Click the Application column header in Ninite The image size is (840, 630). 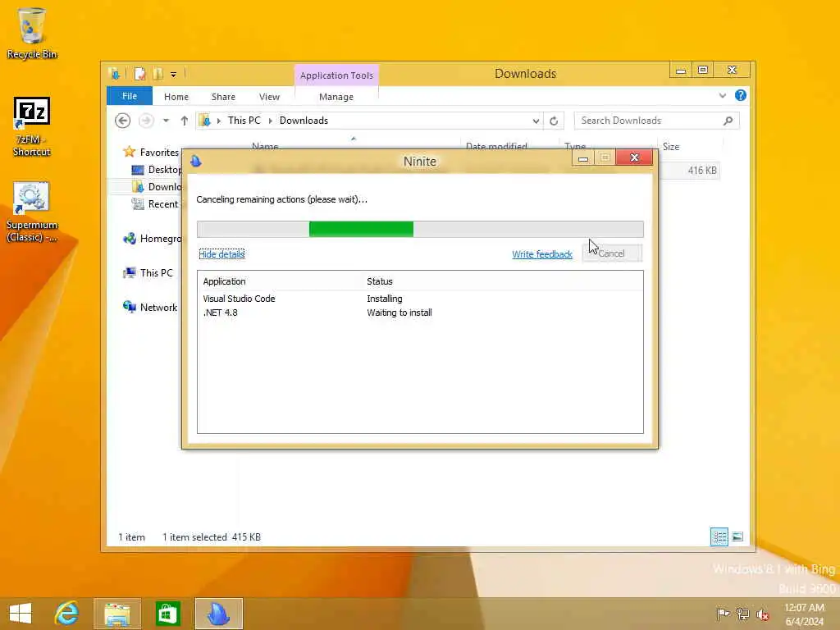[224, 281]
